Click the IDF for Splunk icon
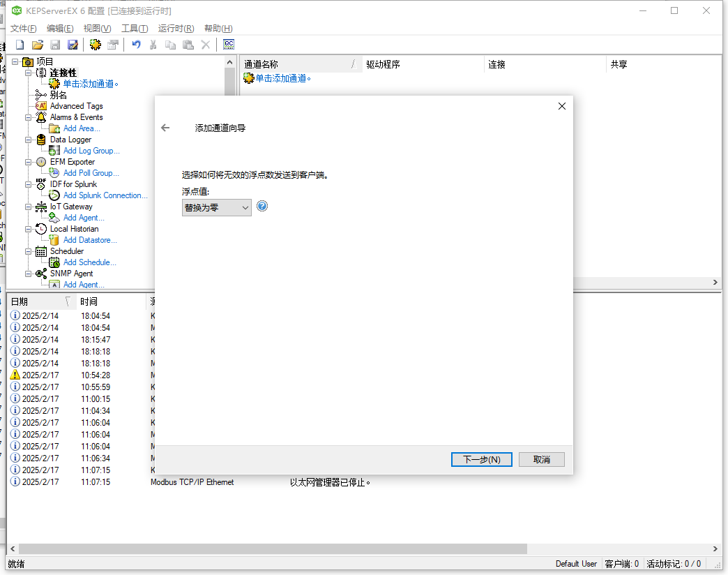Viewport: 728px width, 575px height. [x=41, y=184]
